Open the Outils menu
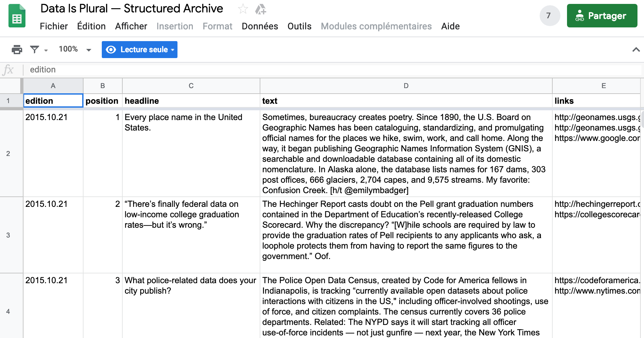 click(299, 26)
